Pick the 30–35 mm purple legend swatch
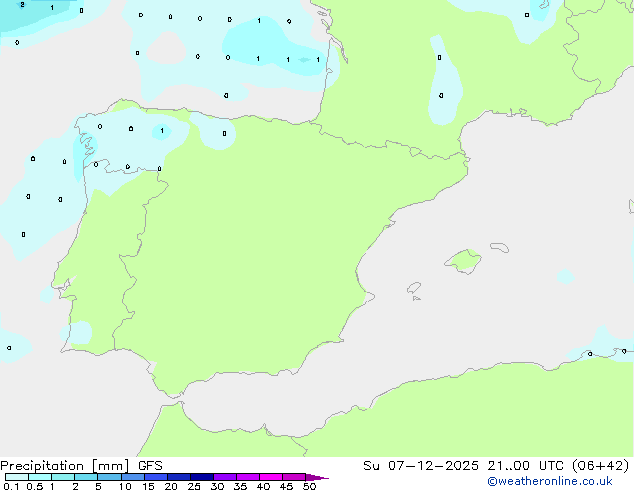 (225, 477)
